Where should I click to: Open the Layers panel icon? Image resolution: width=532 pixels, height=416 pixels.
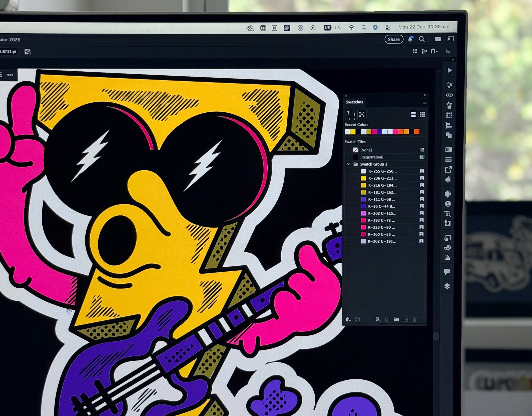(447, 286)
